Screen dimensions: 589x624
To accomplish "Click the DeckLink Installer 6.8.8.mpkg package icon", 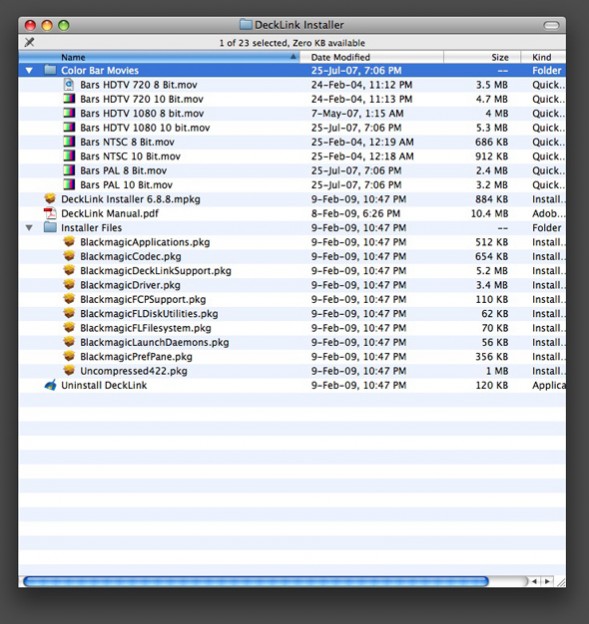I will pos(50,199).
